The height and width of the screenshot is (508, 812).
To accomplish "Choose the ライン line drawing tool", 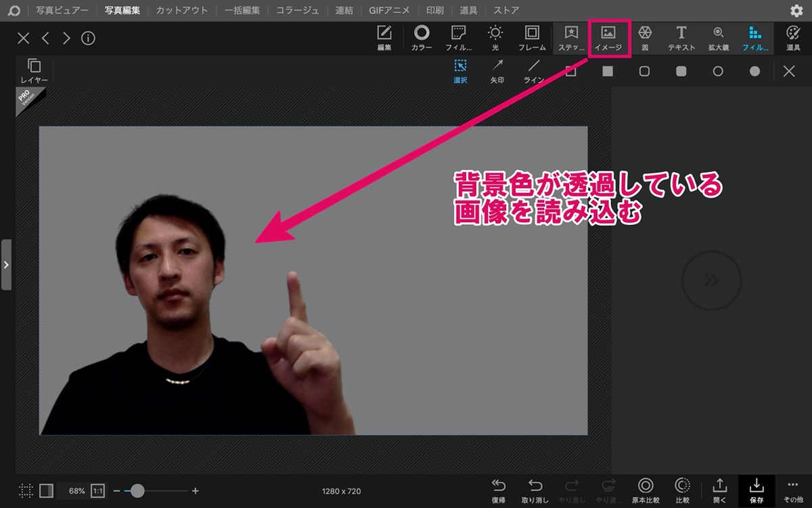I will point(534,71).
